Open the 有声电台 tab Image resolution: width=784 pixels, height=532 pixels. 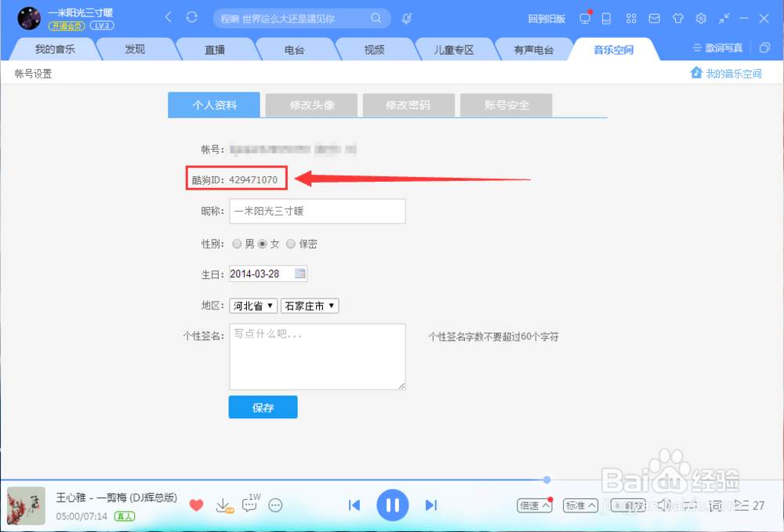pos(534,49)
